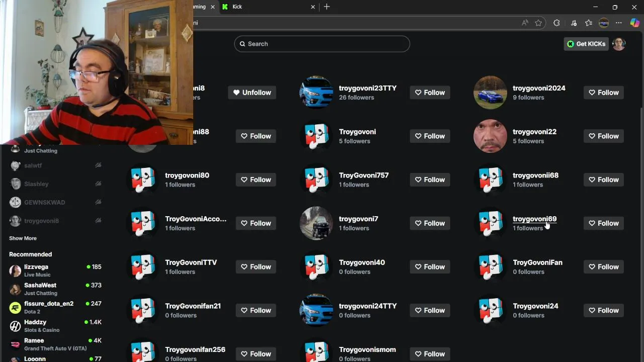Open the browser profile avatar

(604, 23)
